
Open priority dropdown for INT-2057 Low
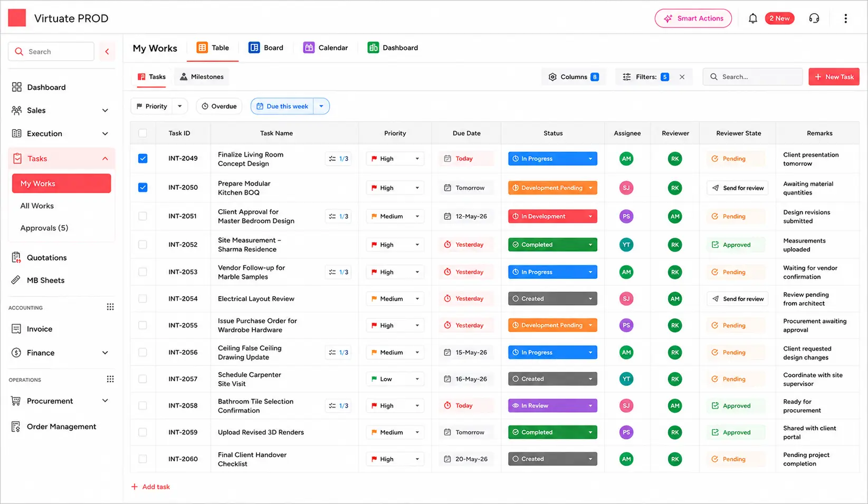tap(395, 379)
